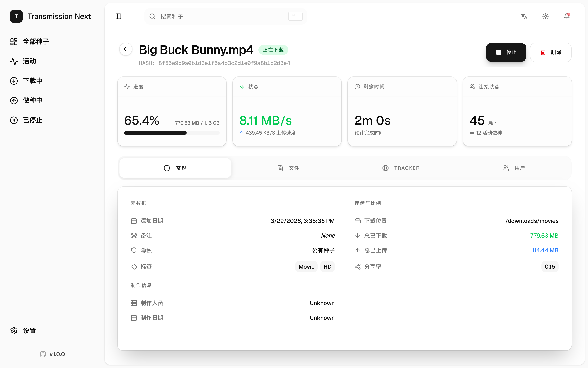Switch theme with the sun icon

pos(546,16)
